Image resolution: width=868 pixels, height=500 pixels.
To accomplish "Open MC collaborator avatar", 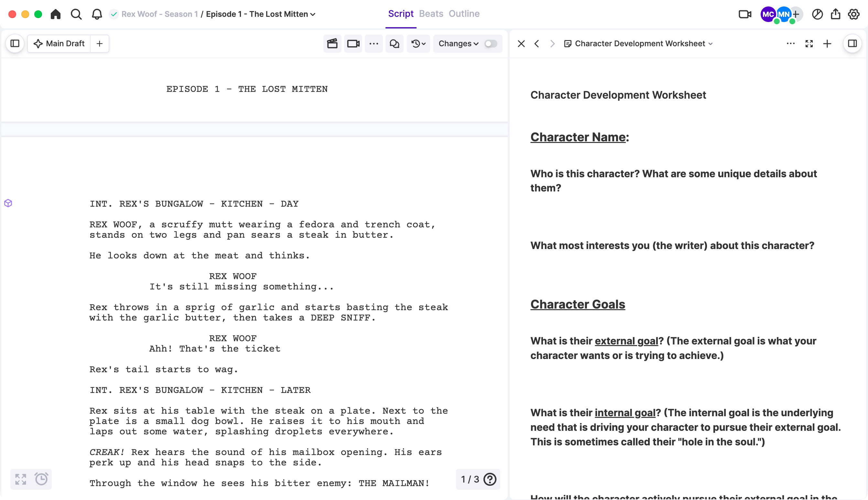I will pos(768,14).
